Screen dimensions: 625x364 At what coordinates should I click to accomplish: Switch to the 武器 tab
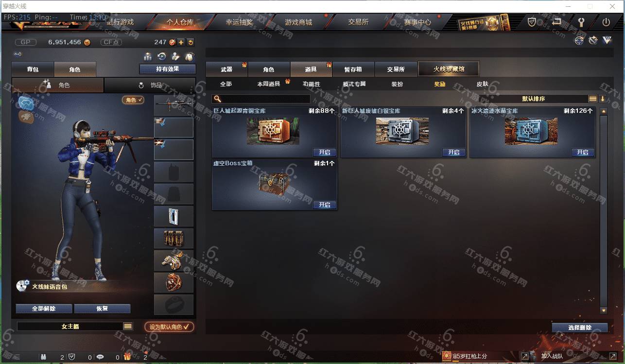[226, 69]
